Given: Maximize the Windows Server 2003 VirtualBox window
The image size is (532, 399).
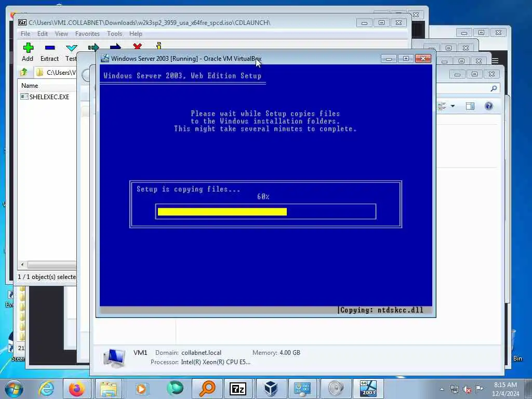Looking at the screenshot, I should tap(405, 59).
